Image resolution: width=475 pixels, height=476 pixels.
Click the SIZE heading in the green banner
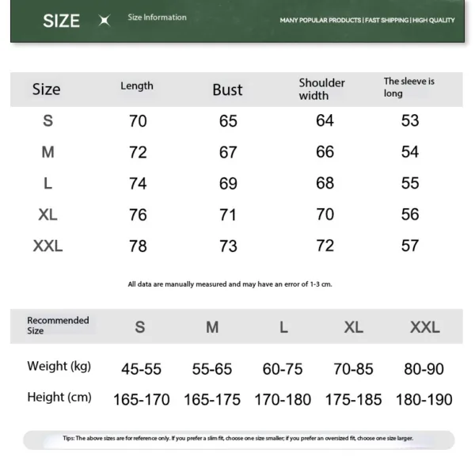[61, 21]
